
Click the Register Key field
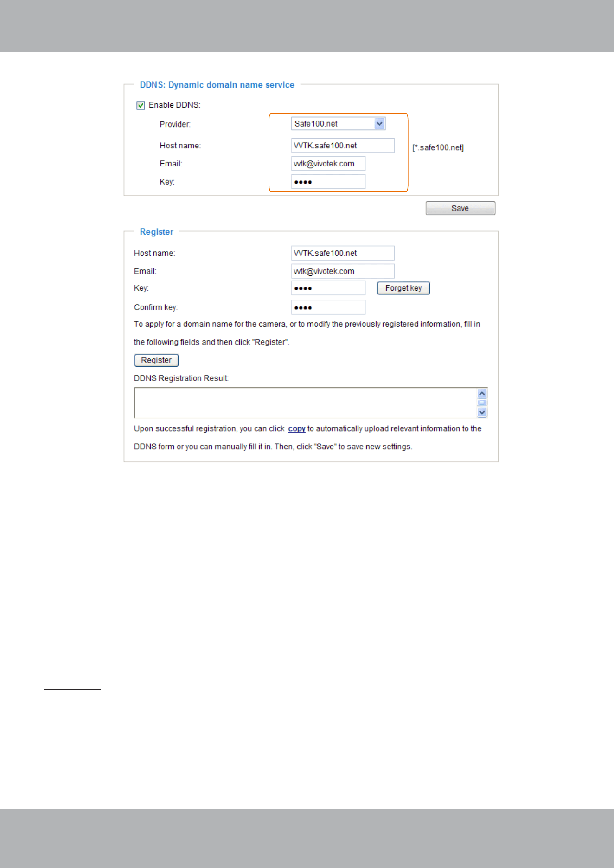click(328, 288)
